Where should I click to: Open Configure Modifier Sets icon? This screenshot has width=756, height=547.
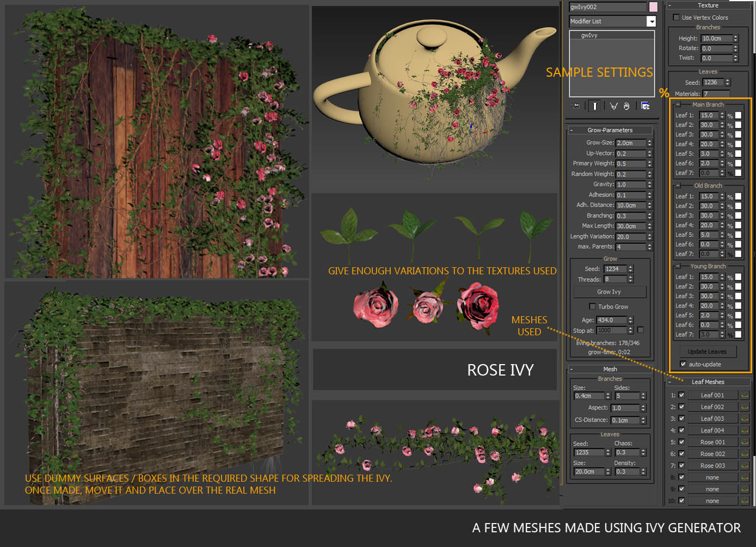tap(645, 106)
